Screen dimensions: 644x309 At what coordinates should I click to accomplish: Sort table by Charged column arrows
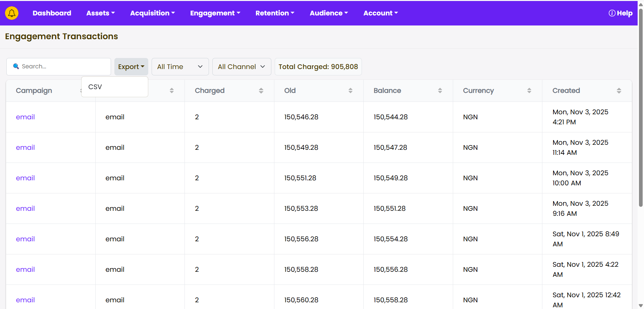click(261, 90)
